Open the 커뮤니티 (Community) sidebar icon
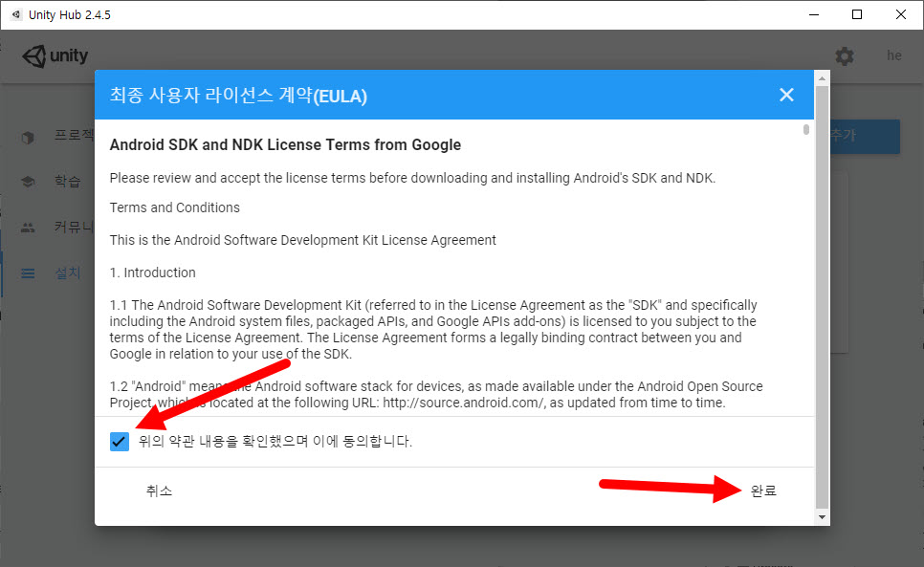Image resolution: width=924 pixels, height=567 pixels. tap(28, 228)
